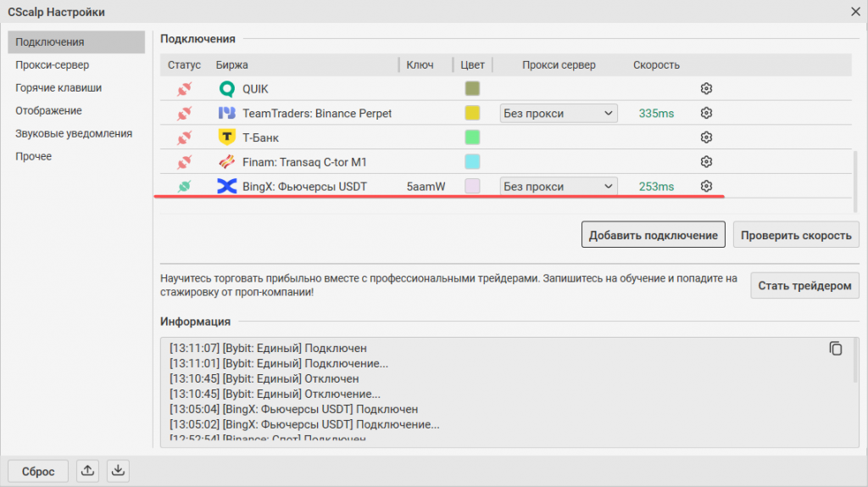The height and width of the screenshot is (487, 868).
Task: Disconnect BingX using the green status plug
Action: [184, 187]
